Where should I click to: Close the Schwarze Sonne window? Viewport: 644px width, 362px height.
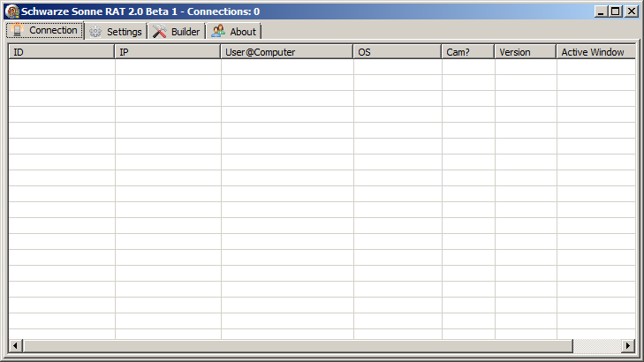(x=631, y=11)
